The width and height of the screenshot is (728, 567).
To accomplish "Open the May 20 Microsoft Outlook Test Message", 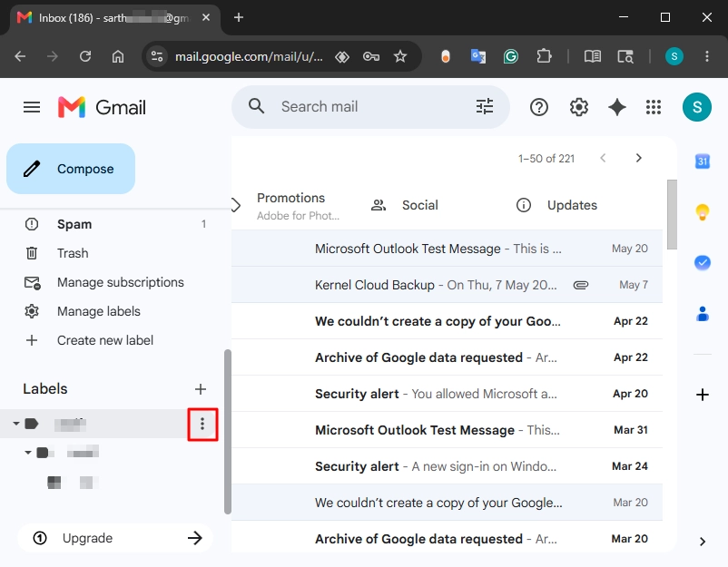I will tap(447, 249).
